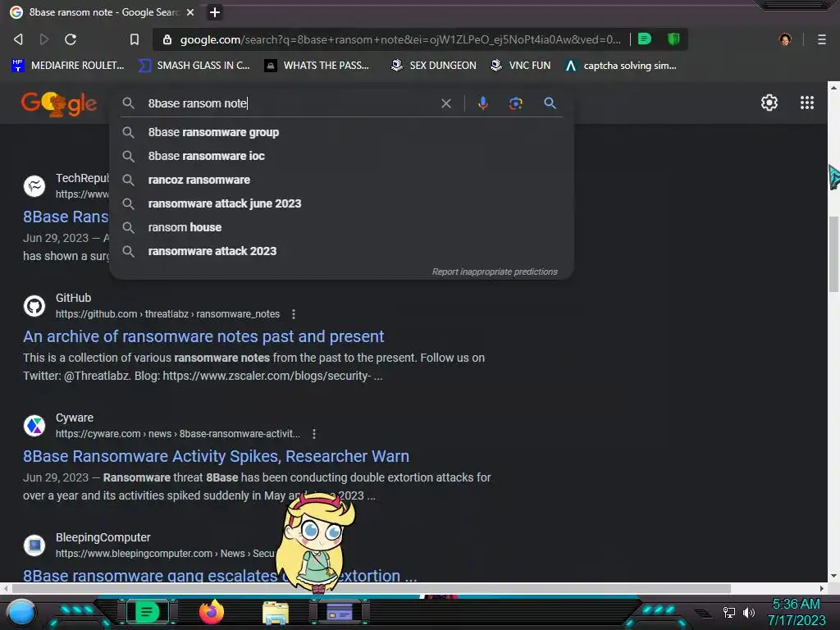This screenshot has height=630, width=840.
Task: Clear the search query with the X icon
Action: click(x=445, y=103)
